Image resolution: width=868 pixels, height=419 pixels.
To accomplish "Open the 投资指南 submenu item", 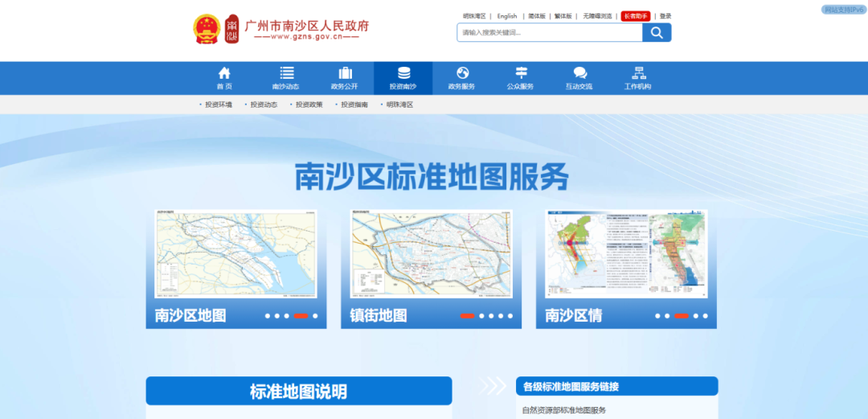I will click(x=354, y=105).
